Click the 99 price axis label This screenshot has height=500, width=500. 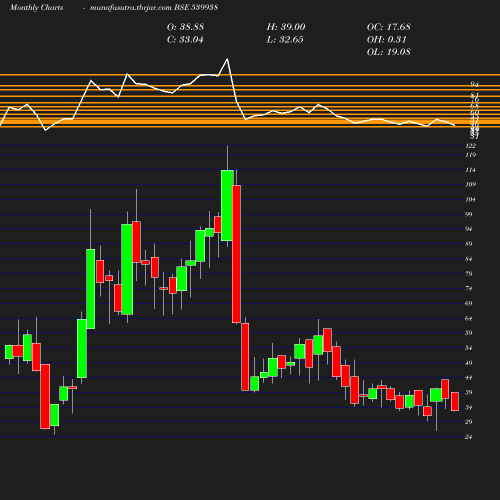469,214
